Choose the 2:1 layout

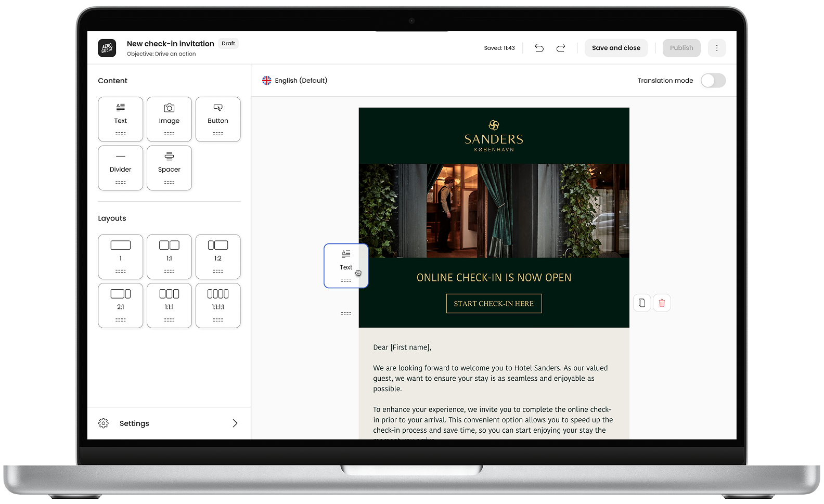click(x=120, y=306)
